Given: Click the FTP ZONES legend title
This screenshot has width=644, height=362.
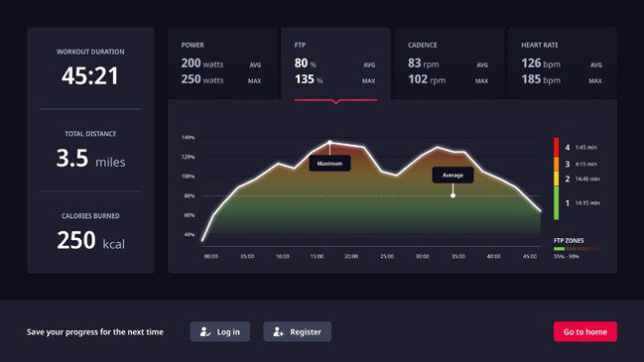Looking at the screenshot, I should 569,241.
